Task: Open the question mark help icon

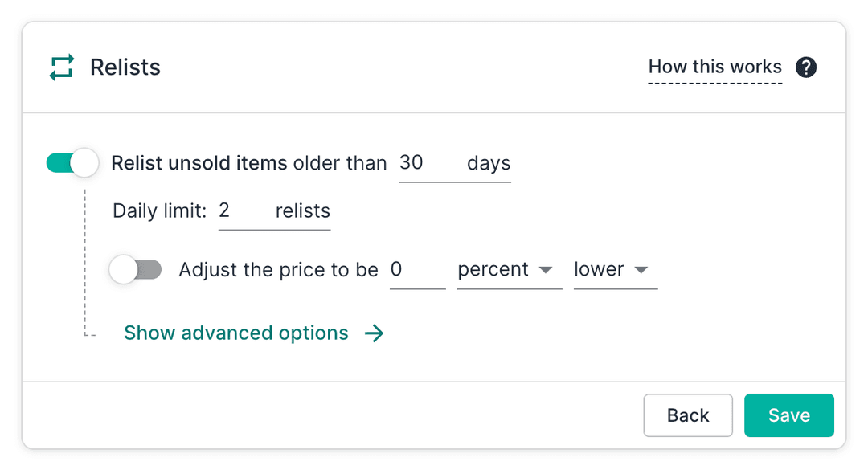Action: pyautogui.click(x=806, y=67)
